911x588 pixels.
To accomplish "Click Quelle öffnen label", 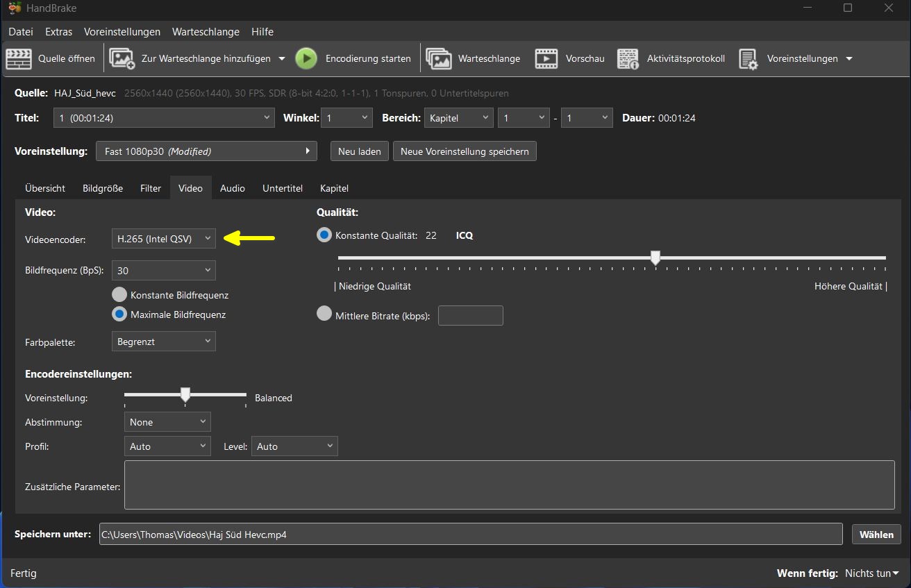I will [67, 59].
